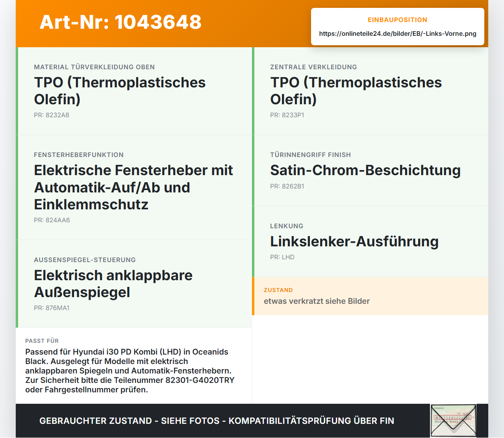Click the PR: LHD code
This screenshot has height=438, width=504.
[282, 257]
